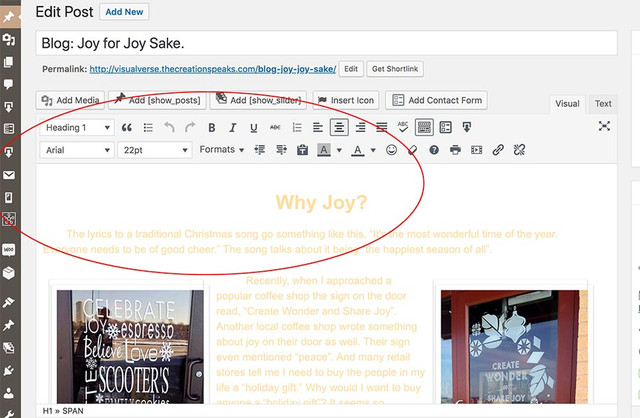This screenshot has height=418, width=640.
Task: Click the Why Joy? heading
Action: pos(321,202)
